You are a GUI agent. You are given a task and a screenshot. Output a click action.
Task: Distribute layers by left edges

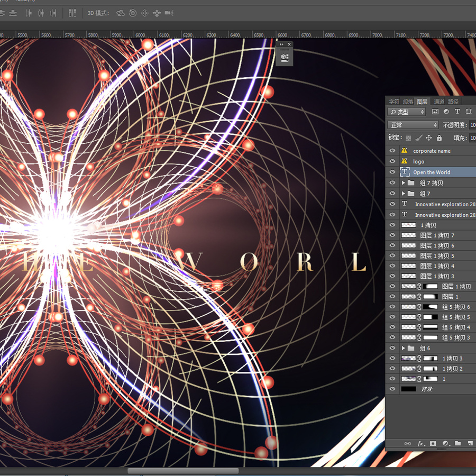(29, 13)
